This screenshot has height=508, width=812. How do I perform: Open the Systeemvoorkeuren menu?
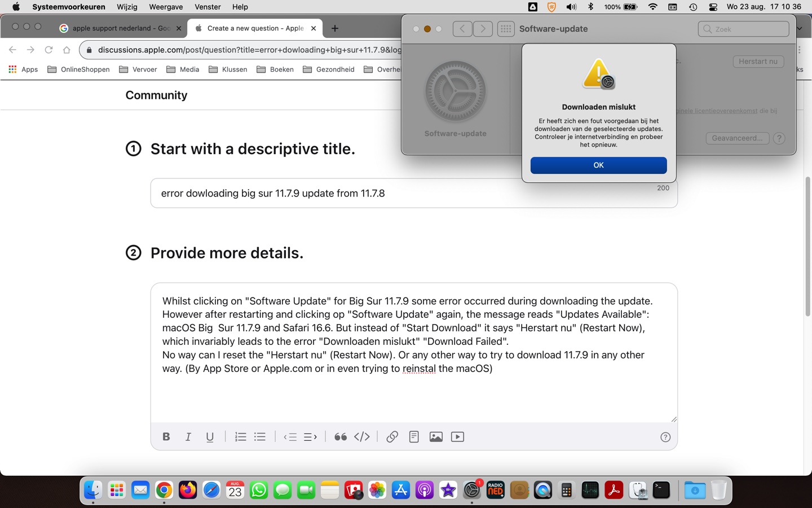click(x=69, y=7)
